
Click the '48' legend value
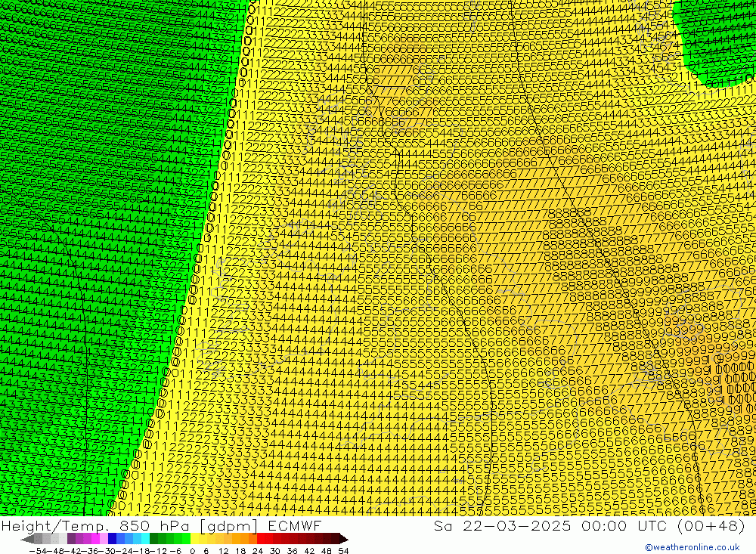tap(327, 551)
